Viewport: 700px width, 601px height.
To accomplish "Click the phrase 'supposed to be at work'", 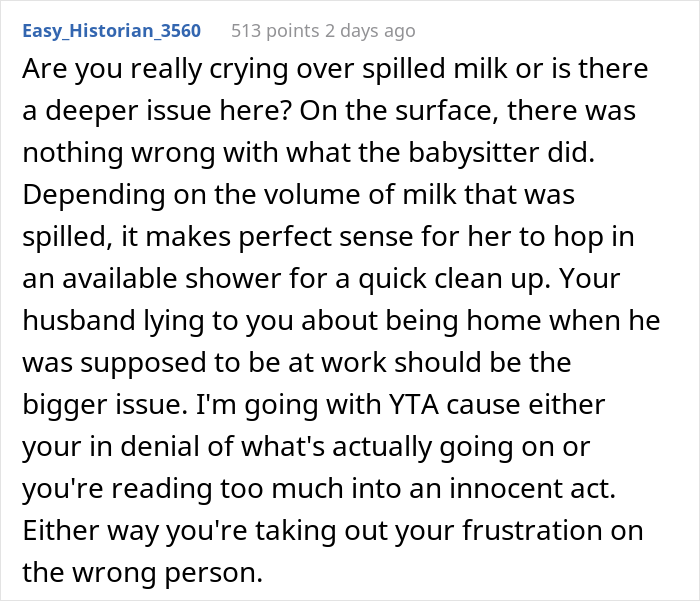I will pyautogui.click(x=233, y=363).
